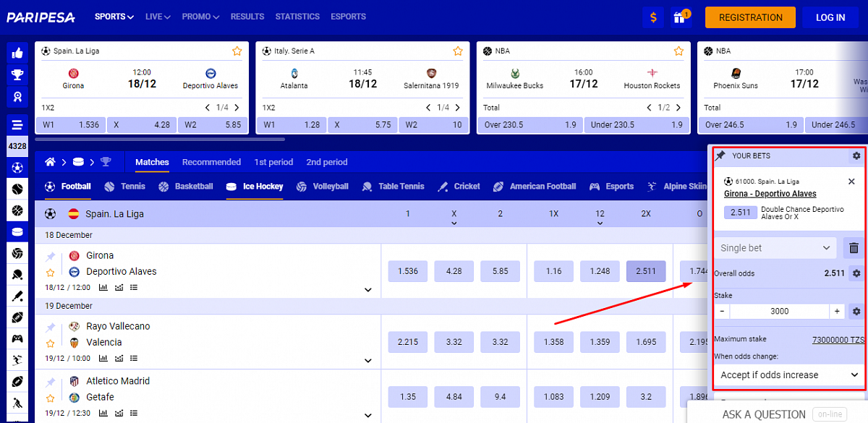Viewport: 868px width, 423px height.
Task: Switch to the 1st period tab
Action: tap(273, 162)
